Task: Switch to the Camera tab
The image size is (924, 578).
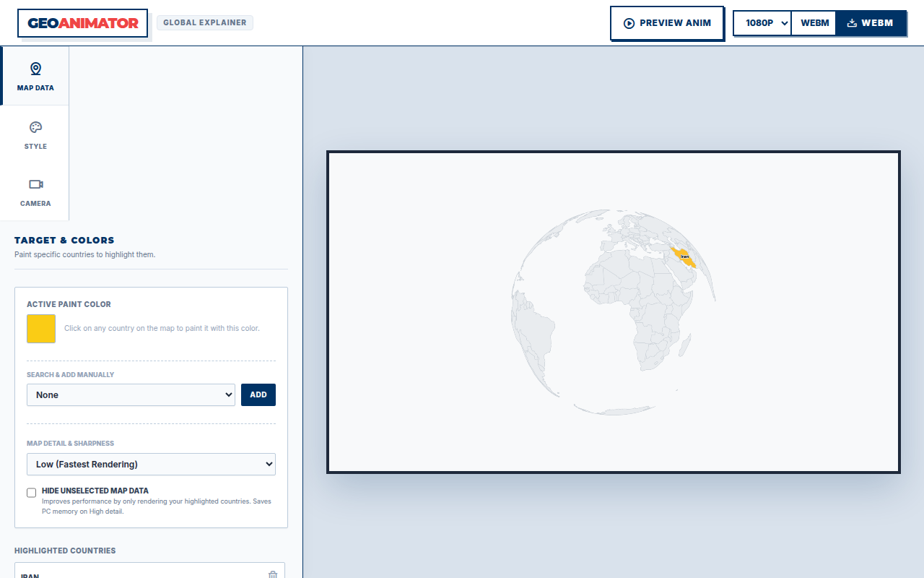Action: click(x=35, y=192)
